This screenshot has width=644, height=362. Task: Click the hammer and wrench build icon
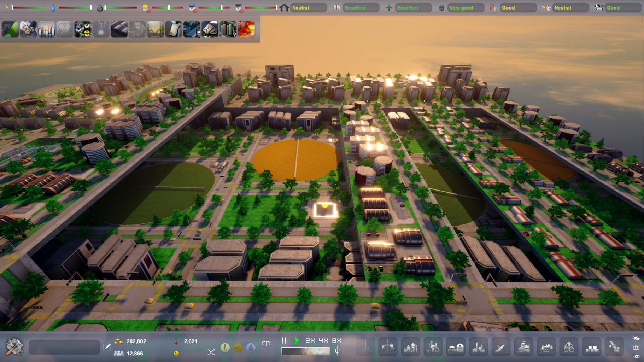pos(14,347)
